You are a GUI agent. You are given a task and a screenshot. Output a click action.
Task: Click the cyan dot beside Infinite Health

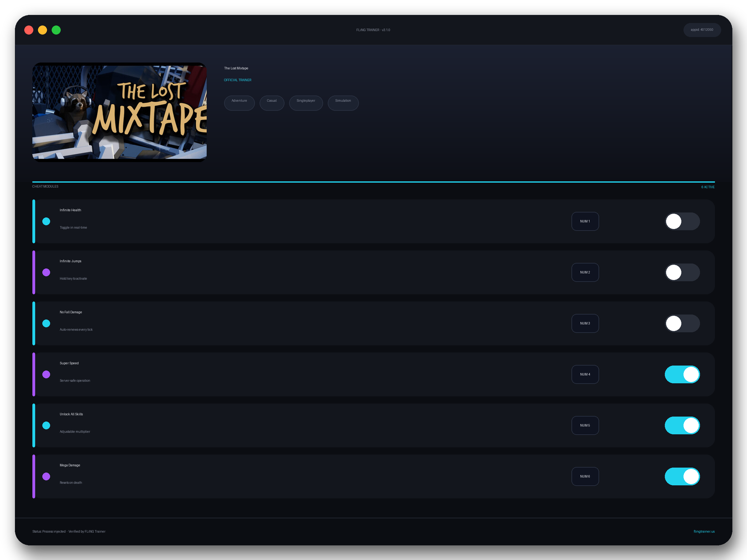(46, 222)
